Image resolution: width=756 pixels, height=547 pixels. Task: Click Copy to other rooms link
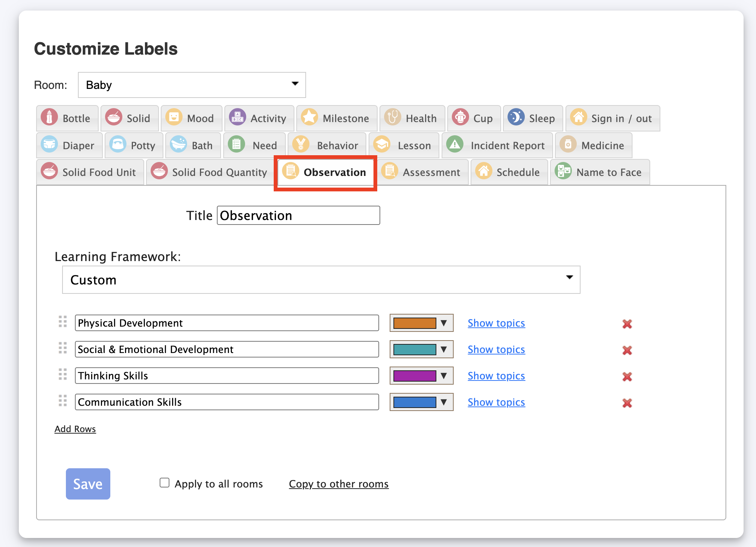(x=338, y=484)
